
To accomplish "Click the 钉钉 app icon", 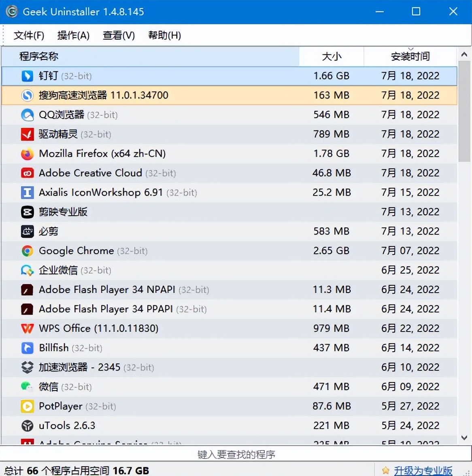I will pos(27,76).
